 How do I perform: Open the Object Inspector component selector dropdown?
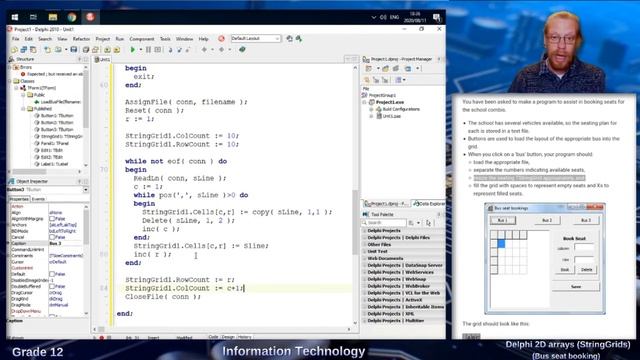point(86,190)
